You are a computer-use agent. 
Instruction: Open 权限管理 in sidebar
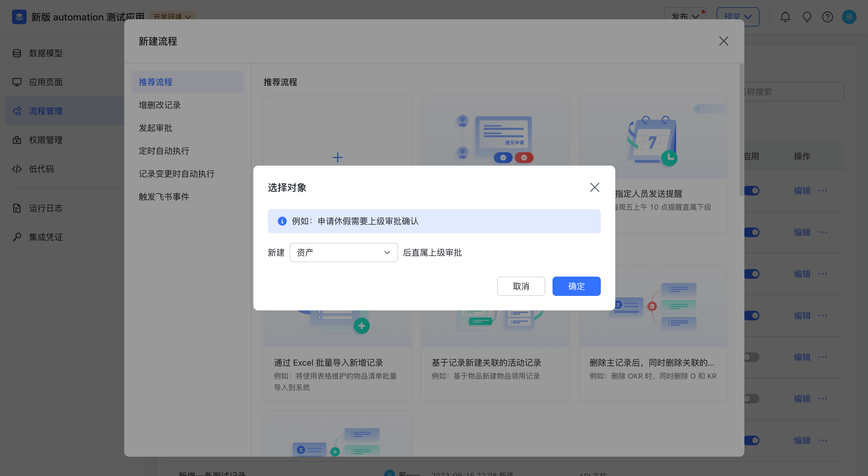pyautogui.click(x=64, y=140)
